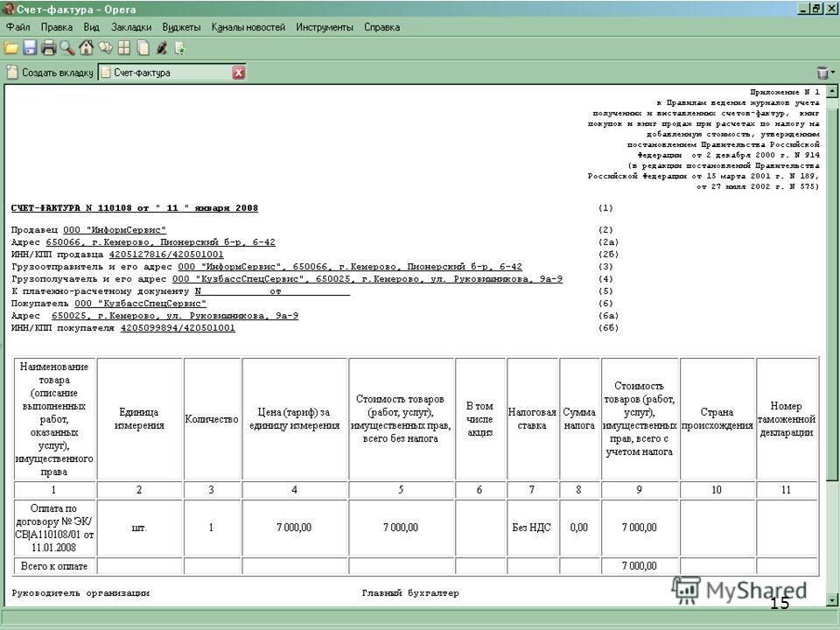Image resolution: width=840 pixels, height=630 pixels.
Task: Click the pen wand toolbar icon
Action: 161,48
